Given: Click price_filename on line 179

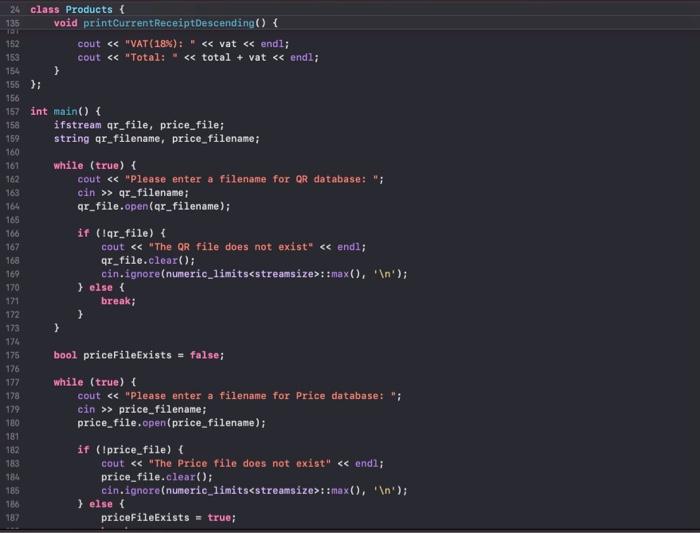Looking at the screenshot, I should tap(160, 409).
